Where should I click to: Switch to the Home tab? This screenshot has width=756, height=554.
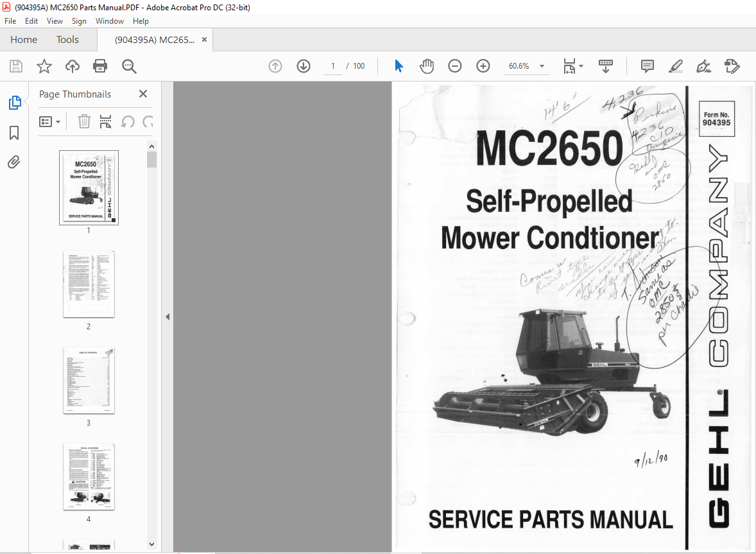pos(24,40)
